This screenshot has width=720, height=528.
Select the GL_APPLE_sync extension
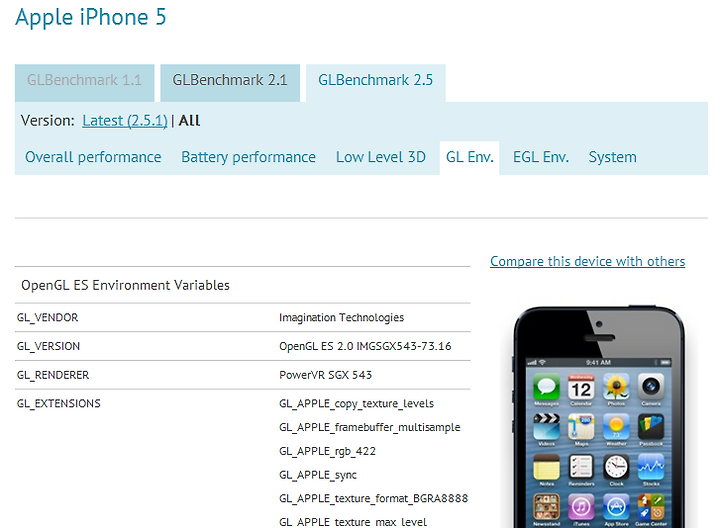click(x=318, y=475)
